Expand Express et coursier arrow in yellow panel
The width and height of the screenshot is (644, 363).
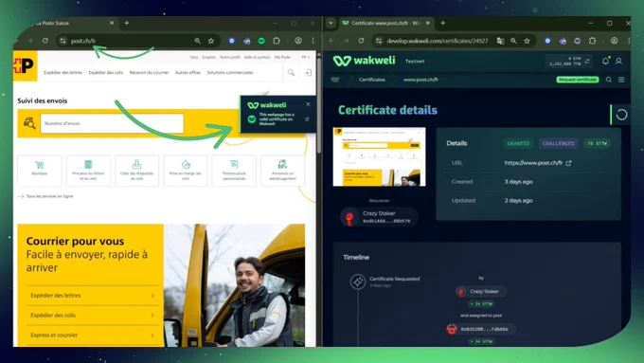click(x=152, y=336)
